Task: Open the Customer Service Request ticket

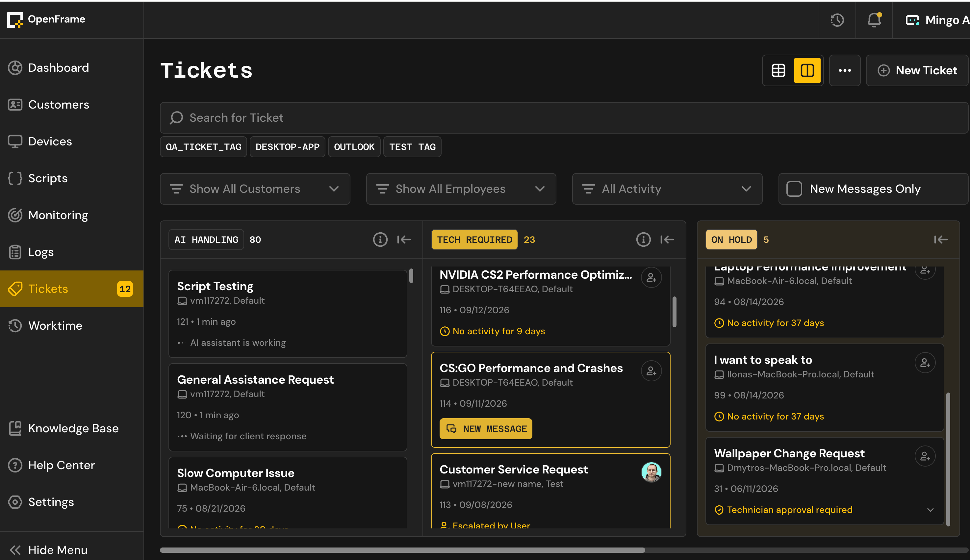Action: pyautogui.click(x=550, y=491)
